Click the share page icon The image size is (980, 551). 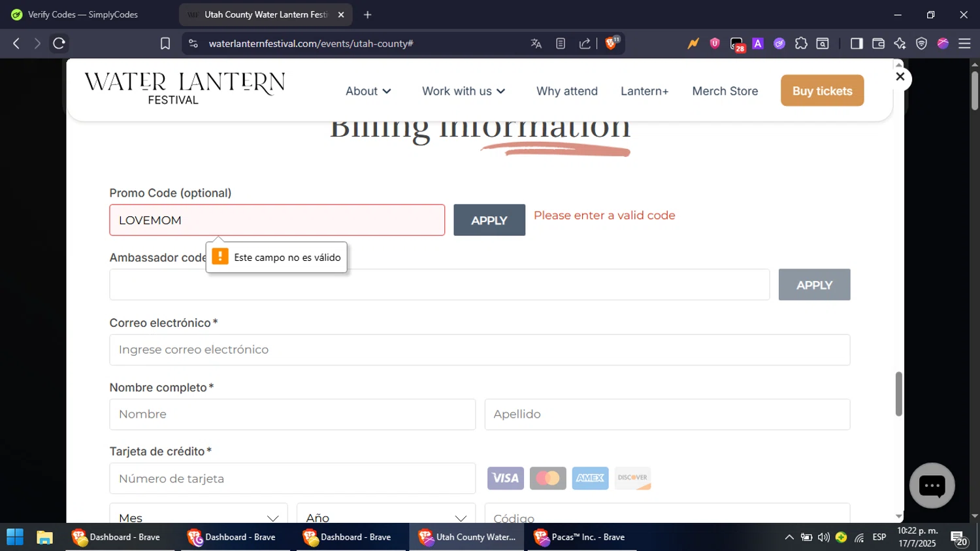click(585, 44)
